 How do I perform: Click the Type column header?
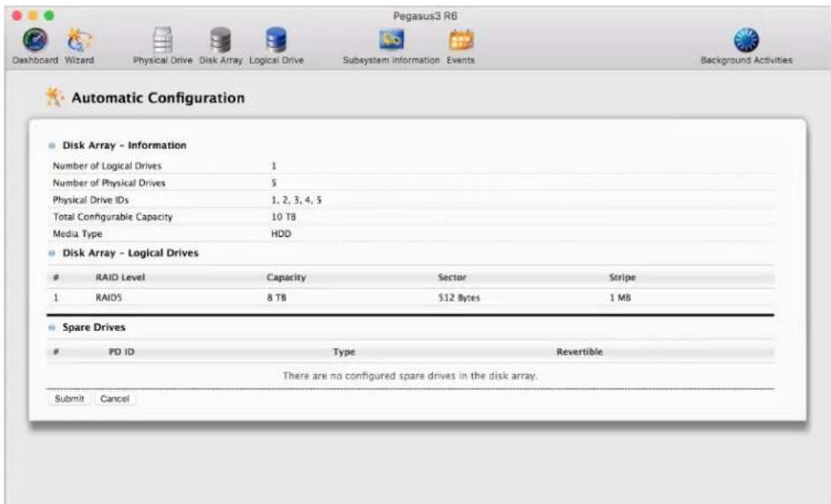[x=344, y=352]
